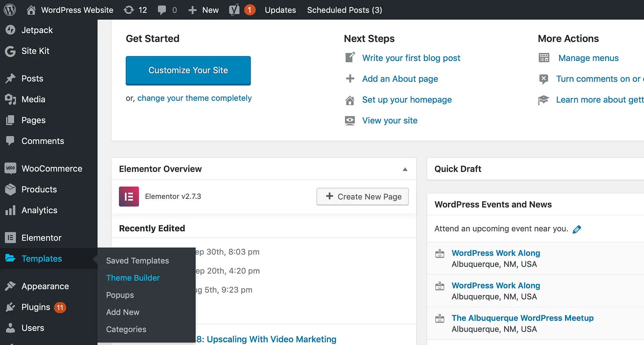The image size is (644, 345).
Task: Select the Site Kit sidebar icon
Action: pyautogui.click(x=11, y=51)
